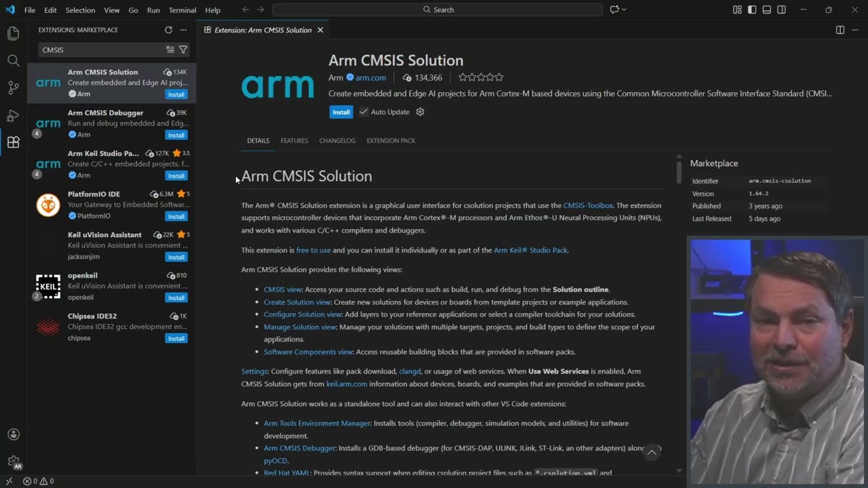Install Arm Keil Studio Pack from list

(x=176, y=176)
